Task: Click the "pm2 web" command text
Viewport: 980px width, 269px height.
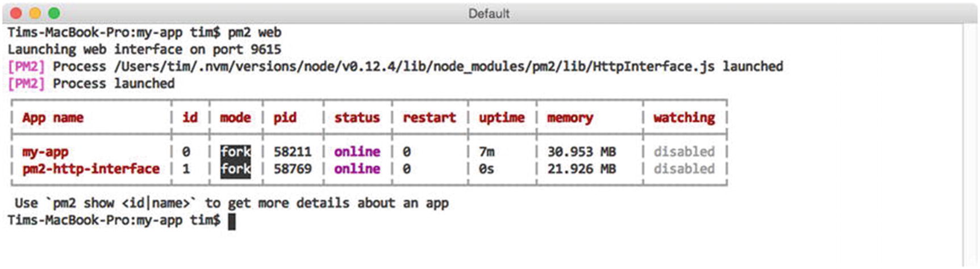Action: [255, 32]
